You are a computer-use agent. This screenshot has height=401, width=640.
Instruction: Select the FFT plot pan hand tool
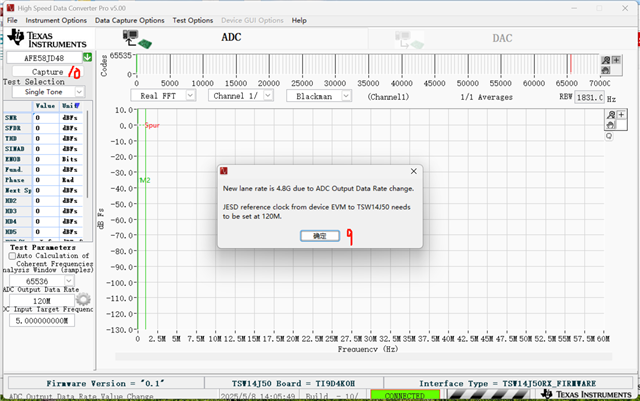click(x=611, y=125)
